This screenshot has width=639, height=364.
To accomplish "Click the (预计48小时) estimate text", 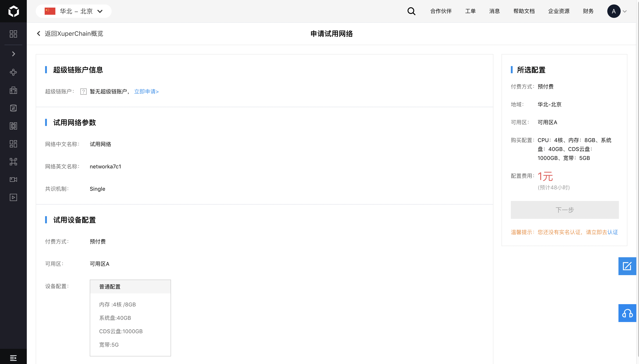I will [x=553, y=188].
